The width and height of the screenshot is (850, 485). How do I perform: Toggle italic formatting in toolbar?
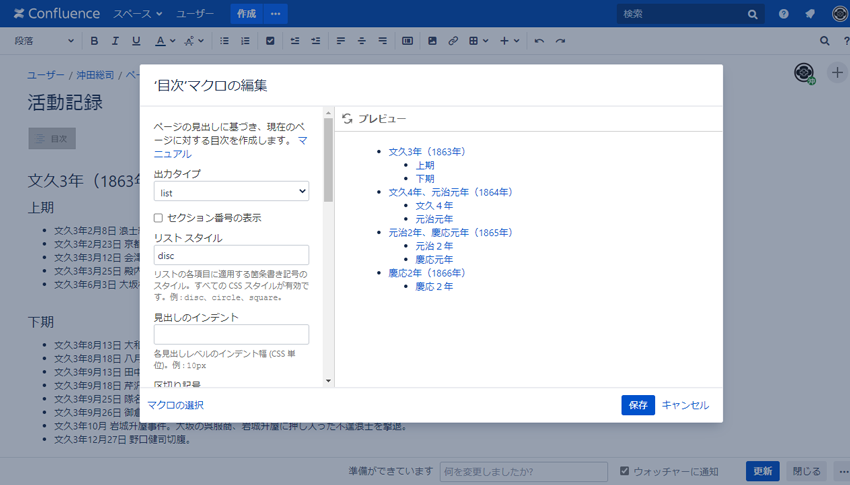pyautogui.click(x=115, y=41)
